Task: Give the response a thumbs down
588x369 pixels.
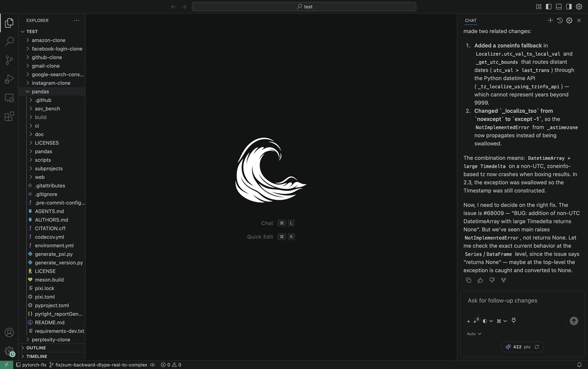Action: [x=492, y=280]
